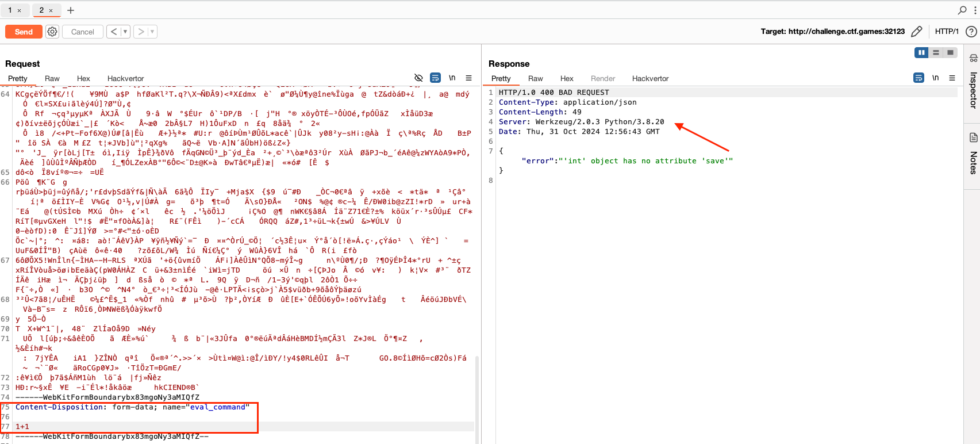Screen dimensions: 980x444
Task: Add a new Repeater tab
Action: pos(71,10)
